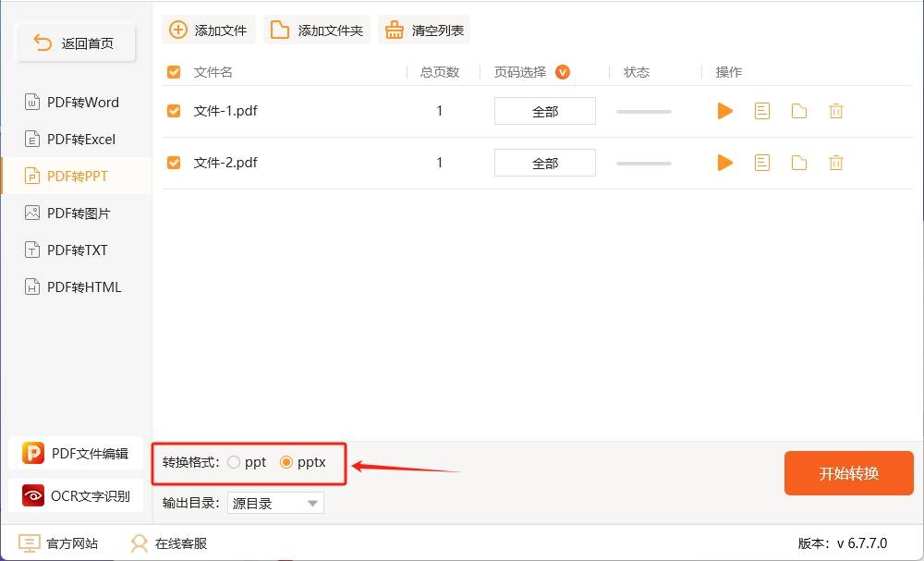
Task: Click the 开始转换 button
Action: pyautogui.click(x=848, y=472)
